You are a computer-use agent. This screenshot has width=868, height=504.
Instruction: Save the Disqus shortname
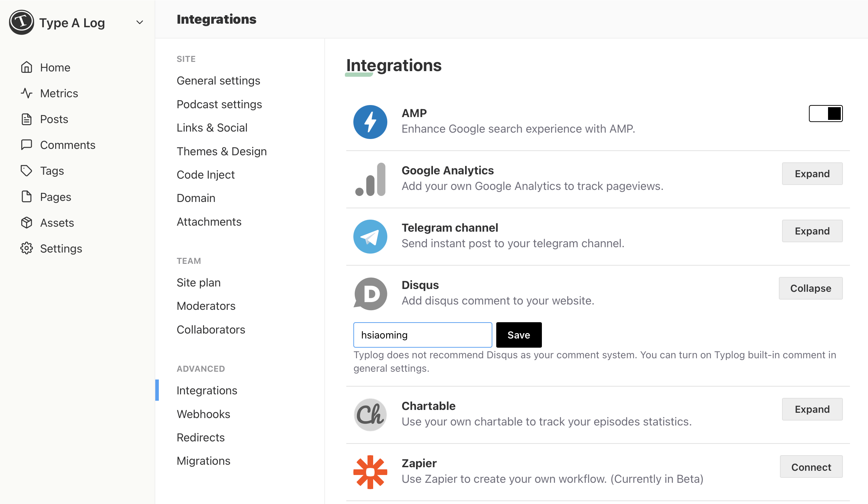519,335
